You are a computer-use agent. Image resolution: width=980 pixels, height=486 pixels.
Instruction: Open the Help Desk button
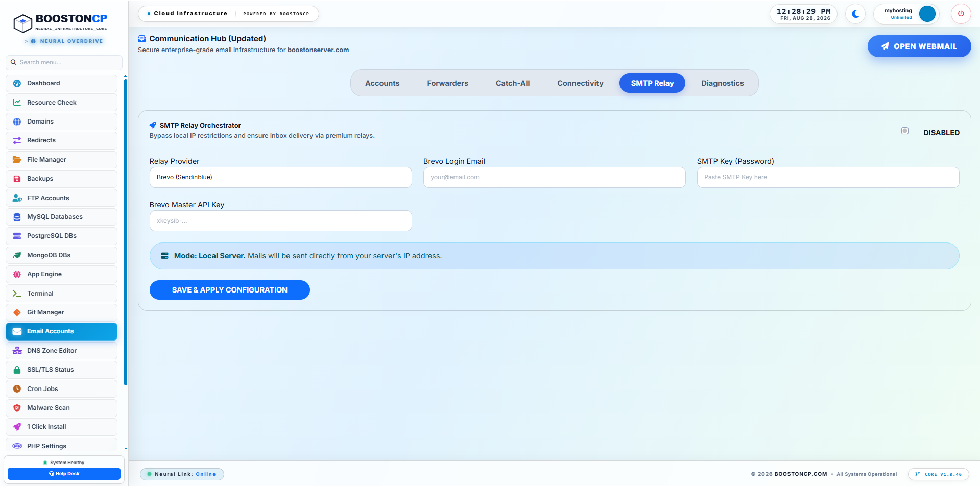point(64,474)
